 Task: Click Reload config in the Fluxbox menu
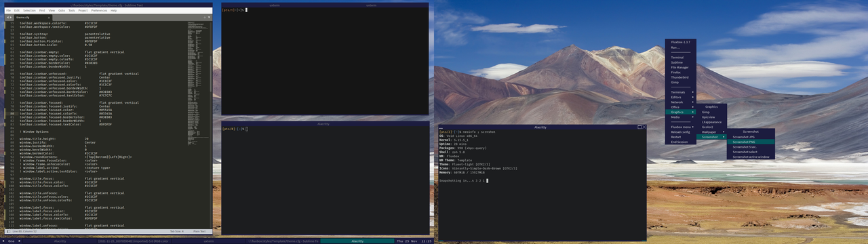682,131
